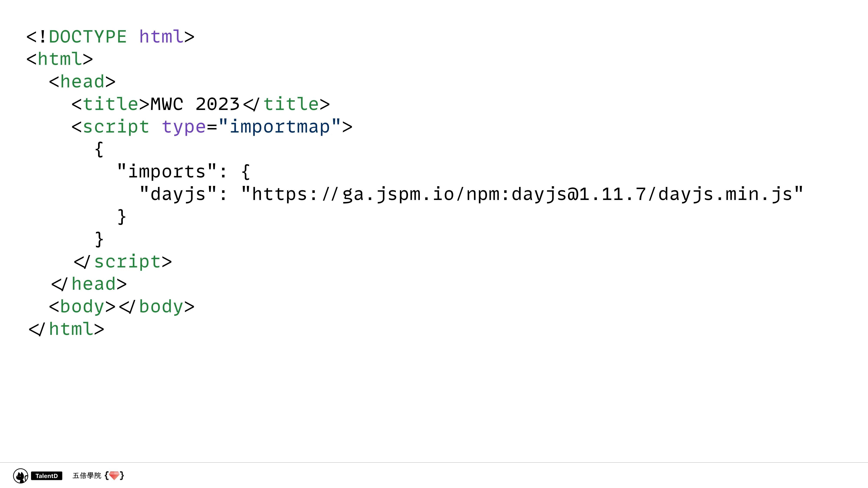This screenshot has width=868, height=488.
Task: Click the type attribute of the script tag
Action: pos(184,127)
